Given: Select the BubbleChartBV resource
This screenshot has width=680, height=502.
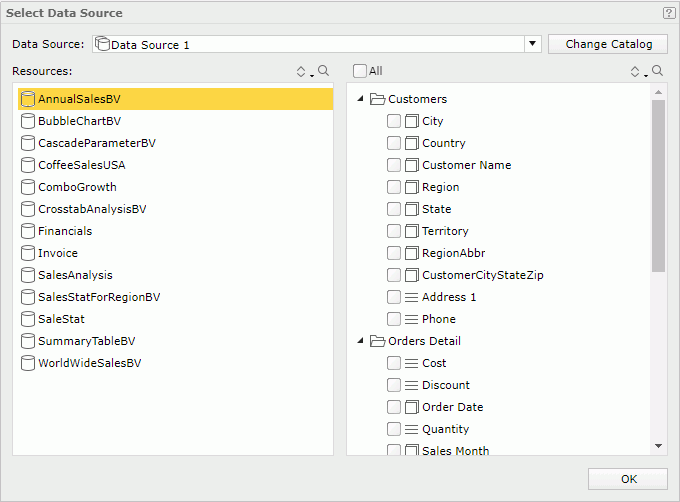Looking at the screenshot, I should pos(175,121).
